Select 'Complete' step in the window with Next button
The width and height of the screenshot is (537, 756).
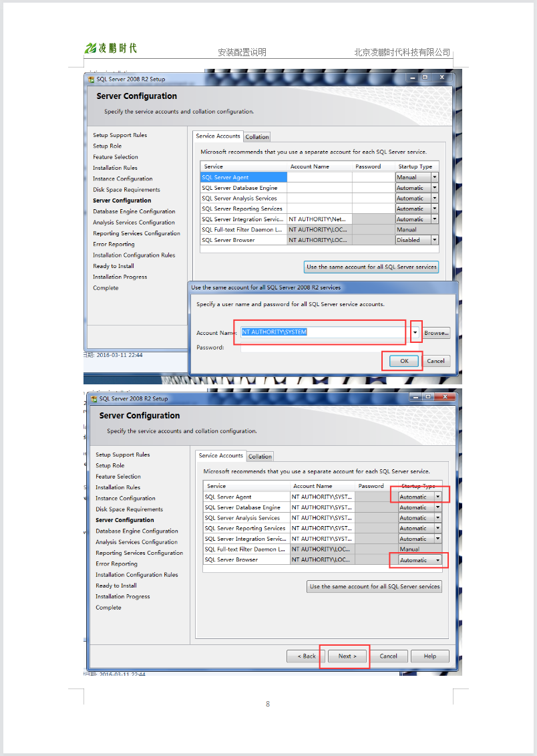108,608
